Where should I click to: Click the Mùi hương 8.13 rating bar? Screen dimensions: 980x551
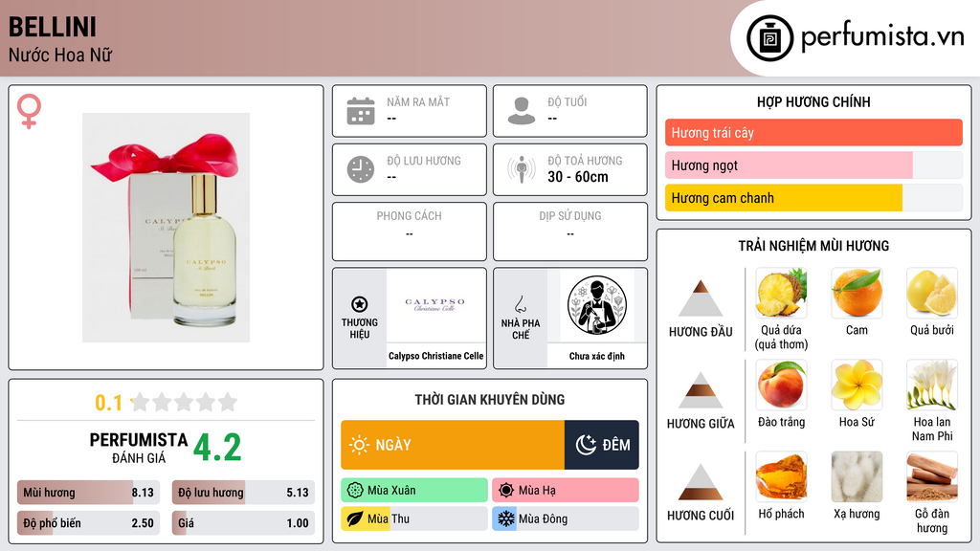pos(88,493)
